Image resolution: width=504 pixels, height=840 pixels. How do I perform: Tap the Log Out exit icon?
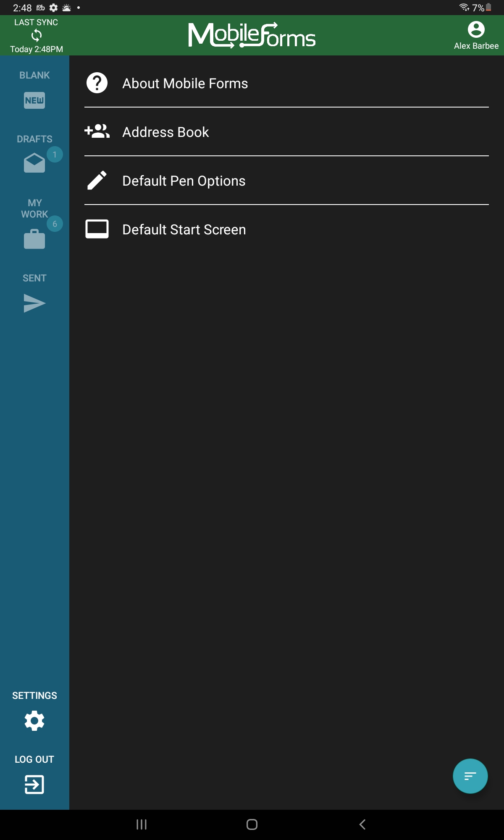click(34, 784)
